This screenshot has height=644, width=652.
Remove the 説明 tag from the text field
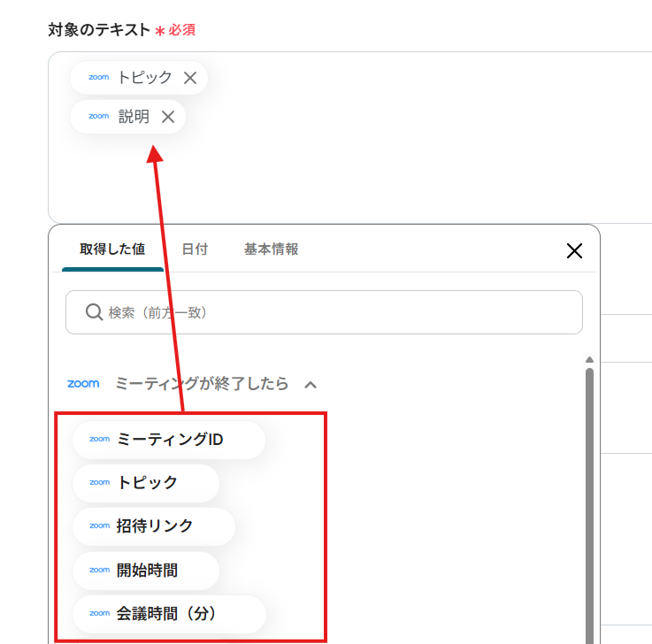(x=168, y=117)
